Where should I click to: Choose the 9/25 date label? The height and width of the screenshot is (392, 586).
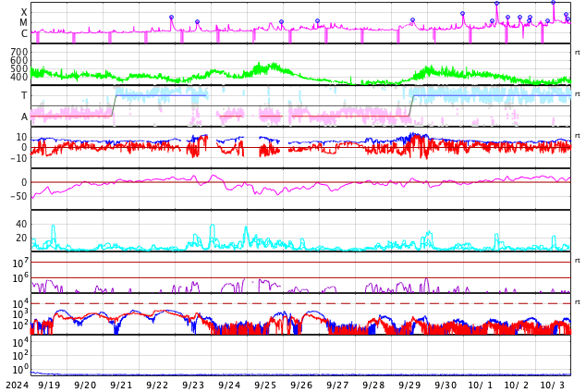coord(265,385)
